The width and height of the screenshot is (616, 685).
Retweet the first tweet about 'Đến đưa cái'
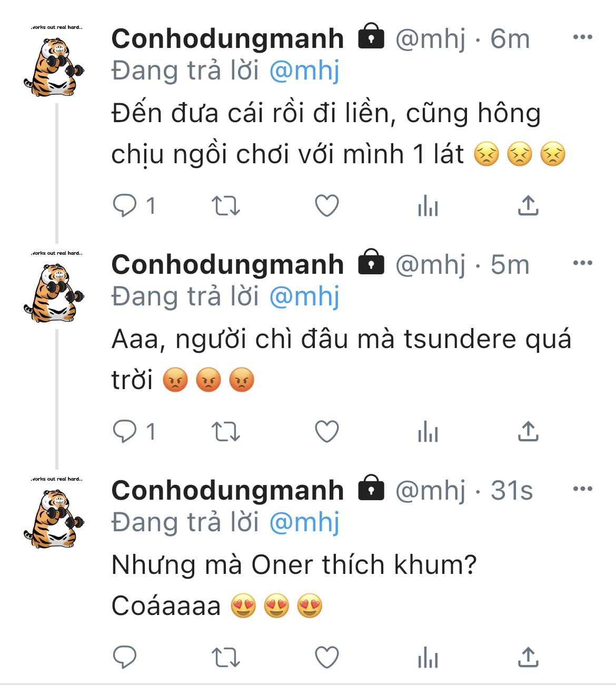pos(225,205)
